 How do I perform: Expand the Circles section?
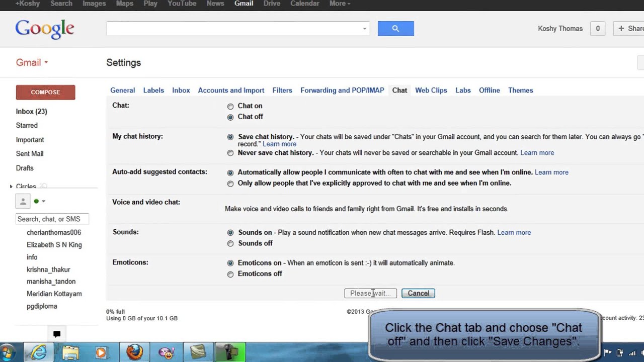[x=11, y=187]
